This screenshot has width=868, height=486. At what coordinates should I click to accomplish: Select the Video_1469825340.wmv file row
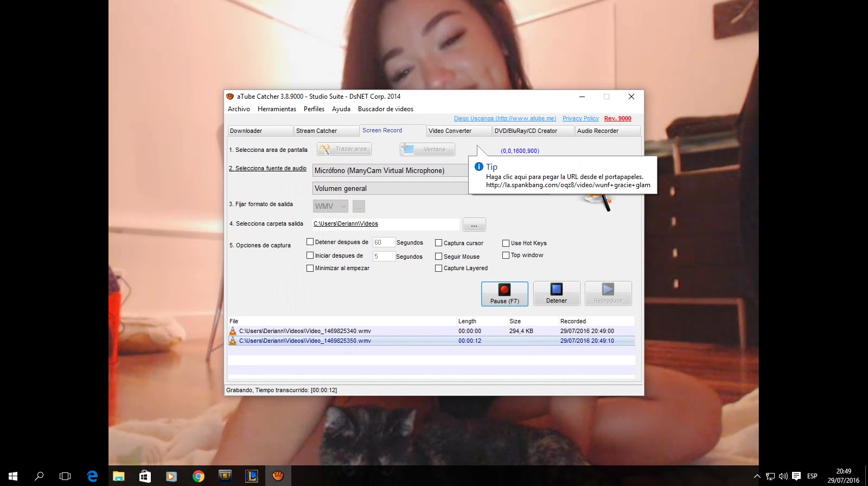[x=305, y=331]
